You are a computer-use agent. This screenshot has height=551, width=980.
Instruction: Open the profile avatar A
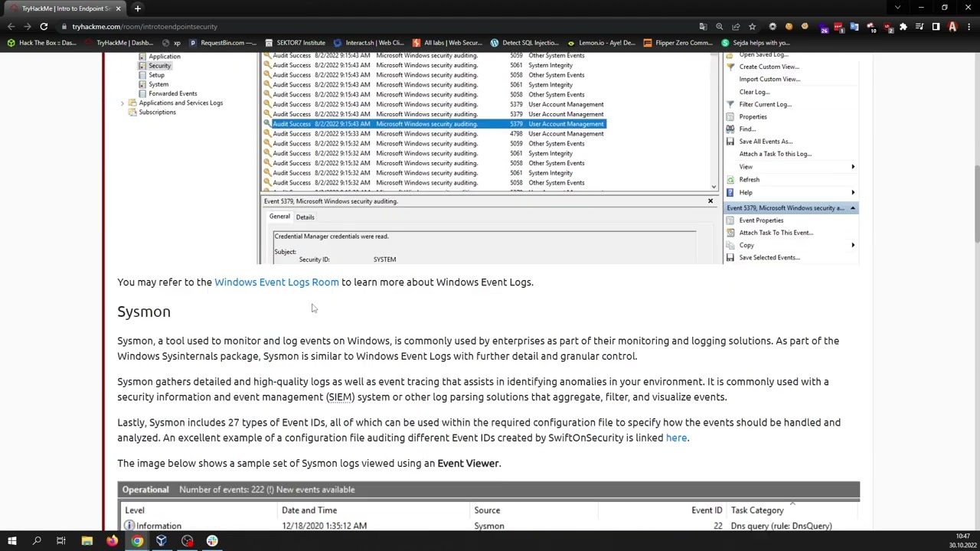[952, 27]
